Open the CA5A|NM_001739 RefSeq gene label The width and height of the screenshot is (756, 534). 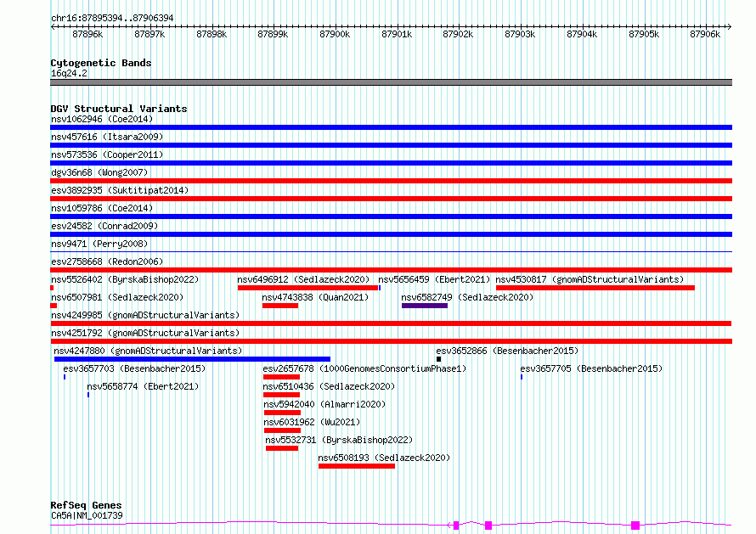click(87, 515)
